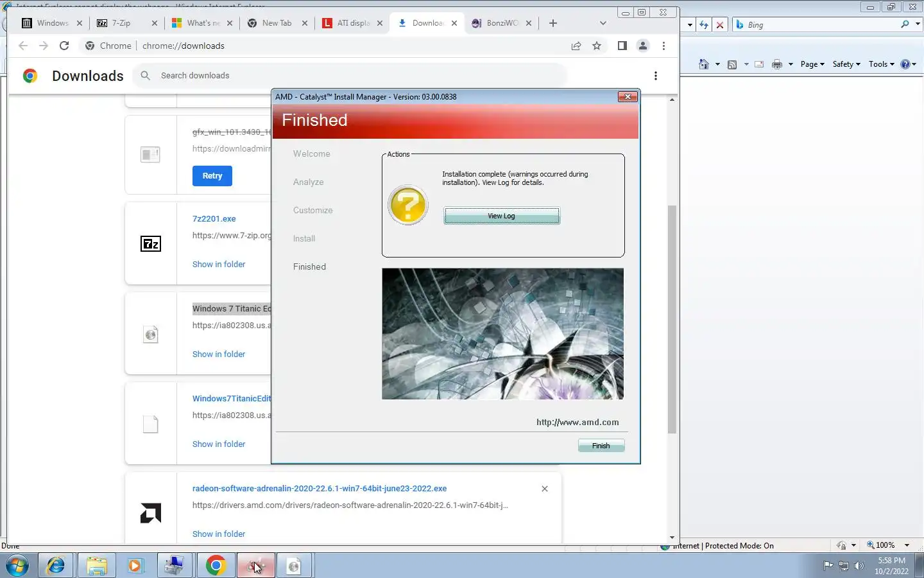924x578 pixels.
Task: Click the Chrome taskbar icon
Action: click(x=216, y=566)
